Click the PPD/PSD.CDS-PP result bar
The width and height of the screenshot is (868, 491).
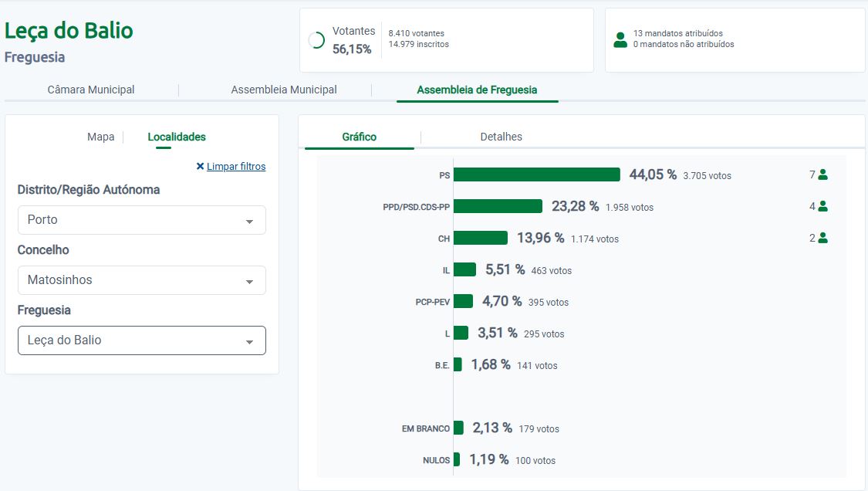[498, 206]
